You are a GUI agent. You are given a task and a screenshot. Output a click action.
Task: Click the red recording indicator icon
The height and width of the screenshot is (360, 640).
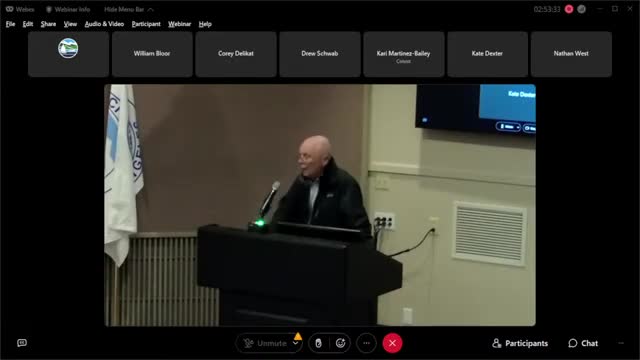569,9
